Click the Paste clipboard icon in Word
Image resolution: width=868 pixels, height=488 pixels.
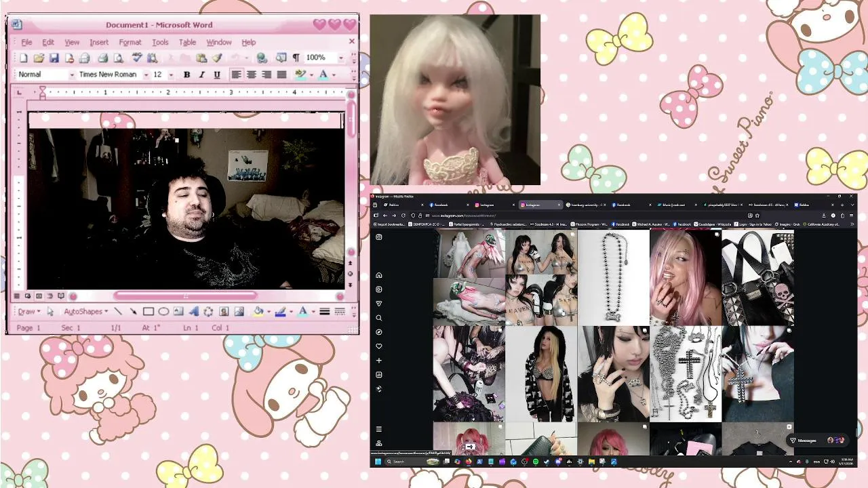pyautogui.click(x=201, y=58)
